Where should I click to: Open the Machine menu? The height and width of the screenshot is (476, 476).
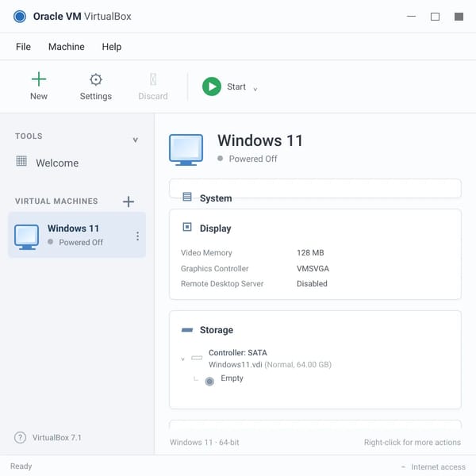[67, 47]
